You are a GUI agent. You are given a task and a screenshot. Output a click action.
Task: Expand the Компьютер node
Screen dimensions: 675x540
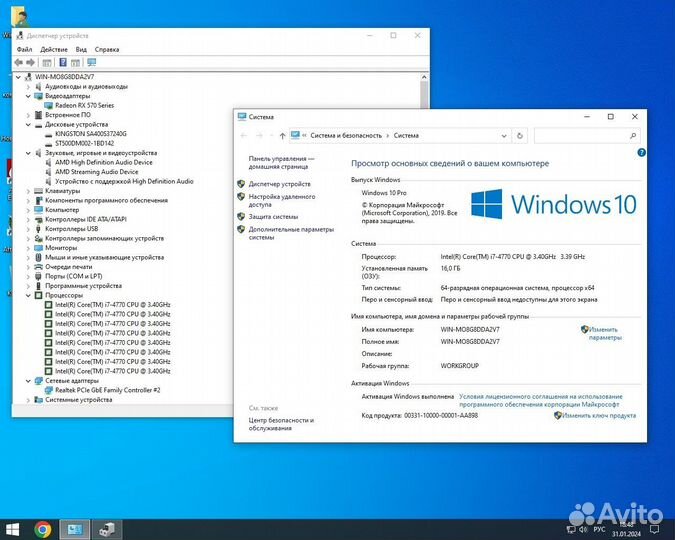[28, 210]
